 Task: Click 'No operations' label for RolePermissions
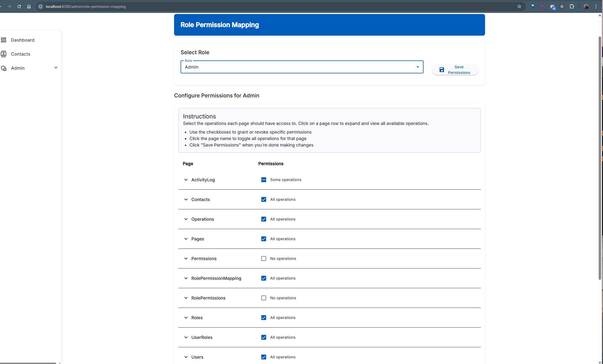283,298
